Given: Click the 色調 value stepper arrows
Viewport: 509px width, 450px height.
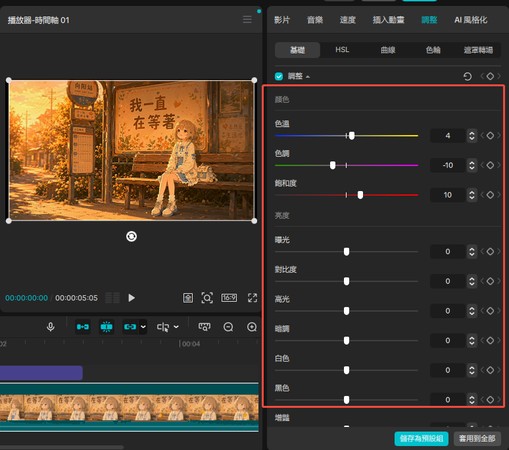Looking at the screenshot, I should pos(472,165).
